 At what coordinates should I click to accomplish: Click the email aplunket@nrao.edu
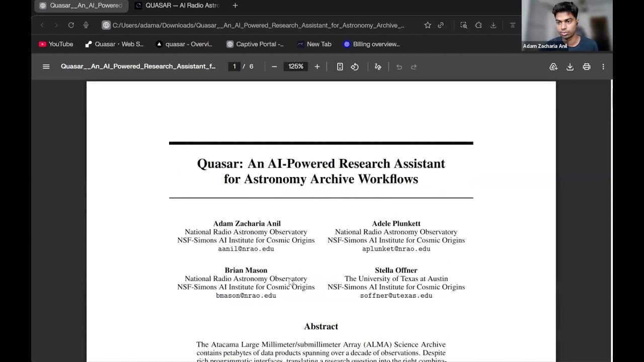point(396,249)
